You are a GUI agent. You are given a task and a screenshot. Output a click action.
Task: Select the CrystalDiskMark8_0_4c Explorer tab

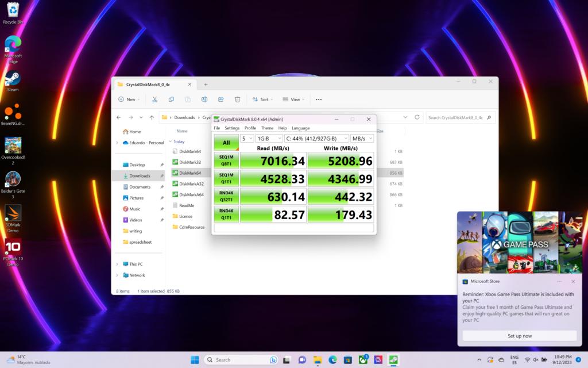(154, 85)
